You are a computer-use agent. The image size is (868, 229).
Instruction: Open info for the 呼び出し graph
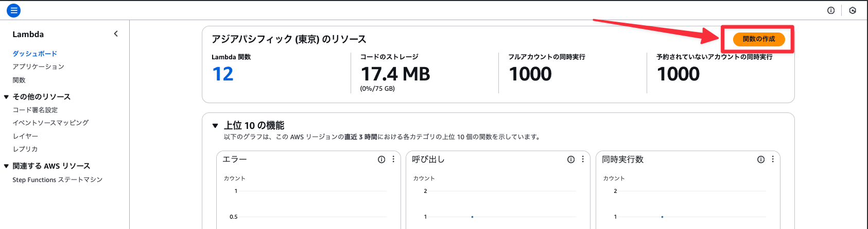click(571, 159)
